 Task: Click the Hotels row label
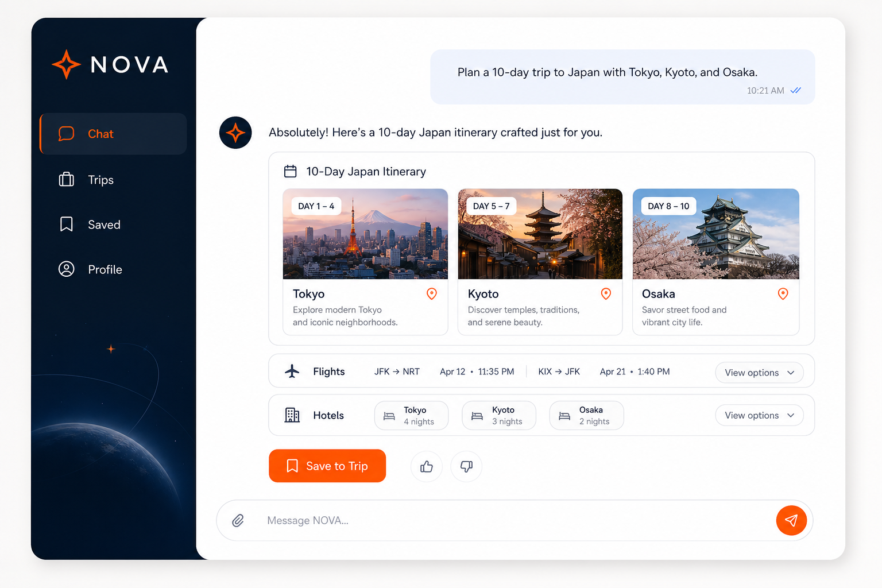328,415
